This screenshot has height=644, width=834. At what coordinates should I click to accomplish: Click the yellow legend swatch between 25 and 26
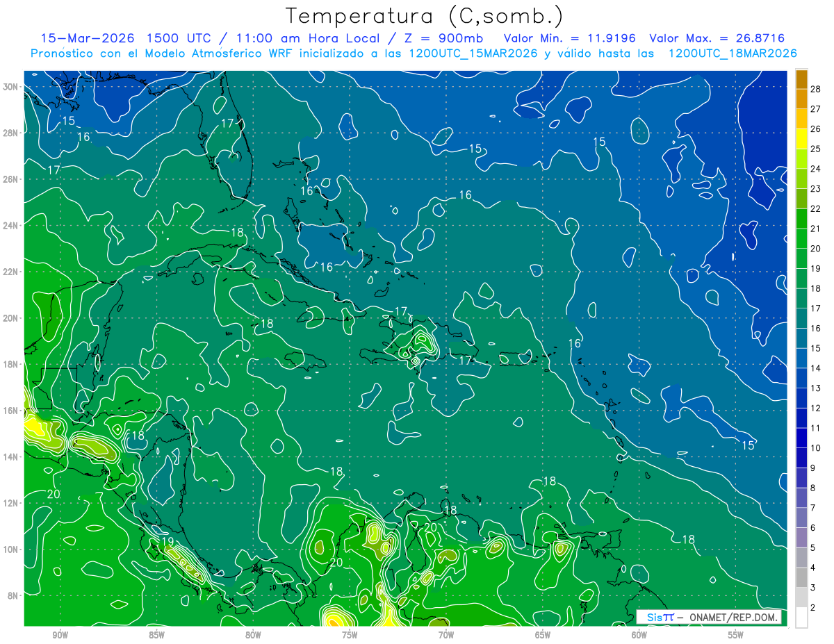(801, 139)
